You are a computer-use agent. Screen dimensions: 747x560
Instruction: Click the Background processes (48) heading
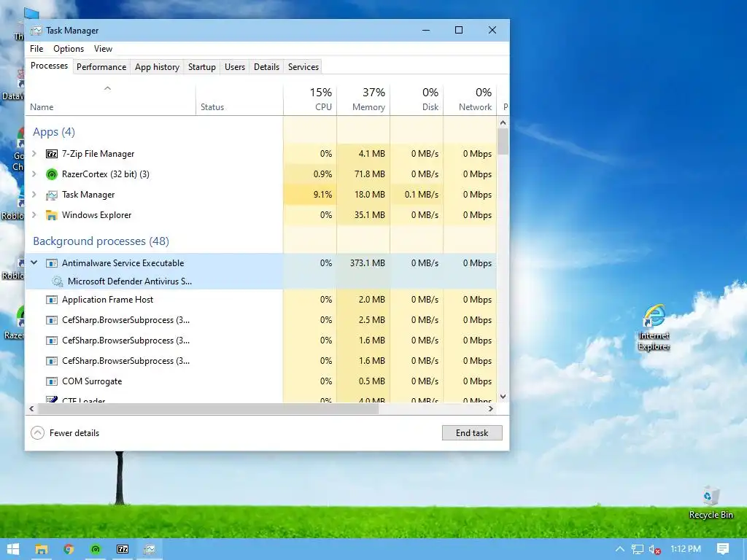[x=101, y=241]
